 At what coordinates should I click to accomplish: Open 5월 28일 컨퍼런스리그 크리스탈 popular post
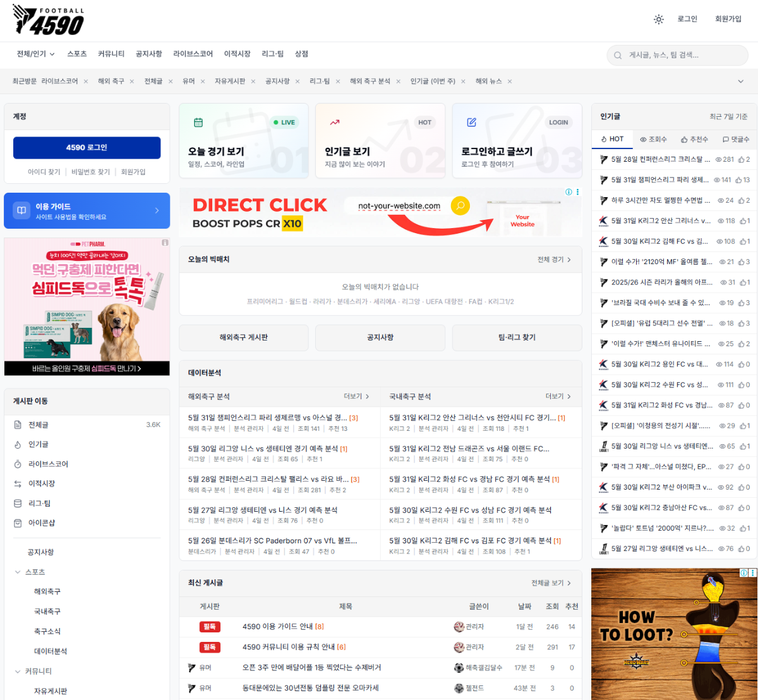[661, 160]
